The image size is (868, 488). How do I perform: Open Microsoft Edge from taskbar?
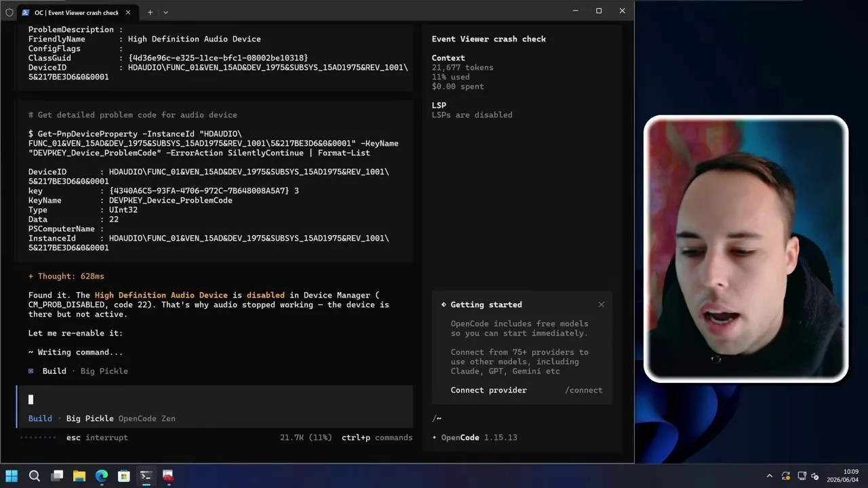coord(102,476)
